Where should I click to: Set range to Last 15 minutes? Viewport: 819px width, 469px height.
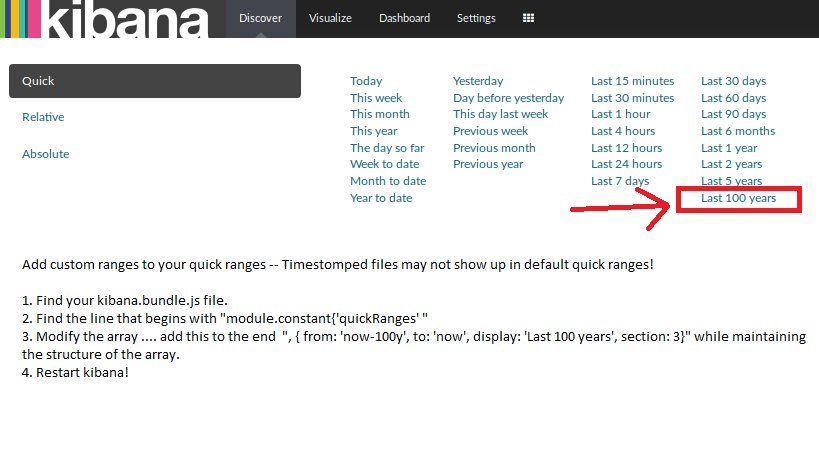coord(633,81)
